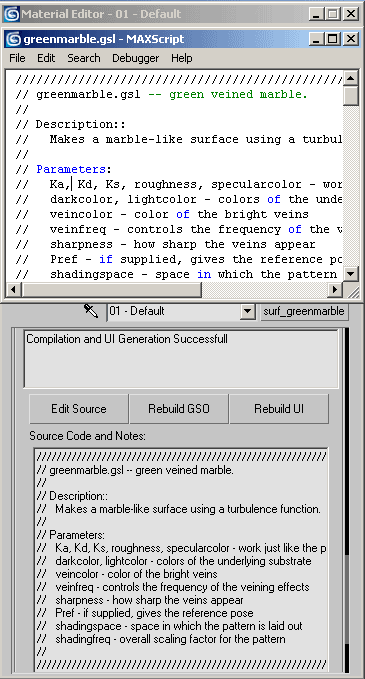
Task: Click the horizontal scroll left arrow
Action: pos(14,289)
